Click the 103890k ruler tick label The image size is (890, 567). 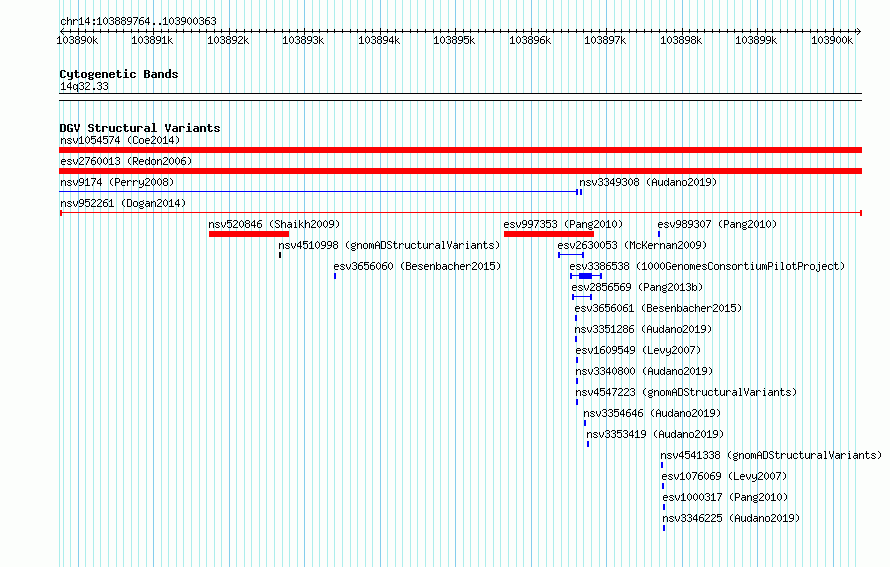[x=77, y=40]
